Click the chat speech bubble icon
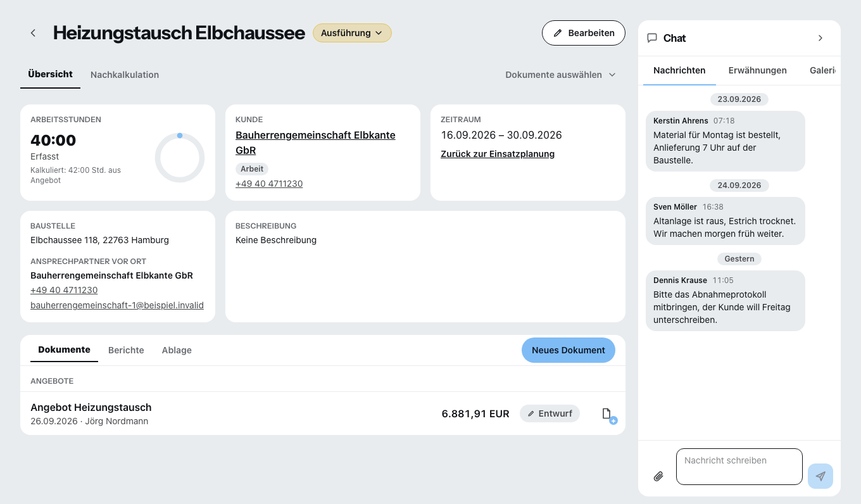This screenshot has width=861, height=504. (x=652, y=38)
